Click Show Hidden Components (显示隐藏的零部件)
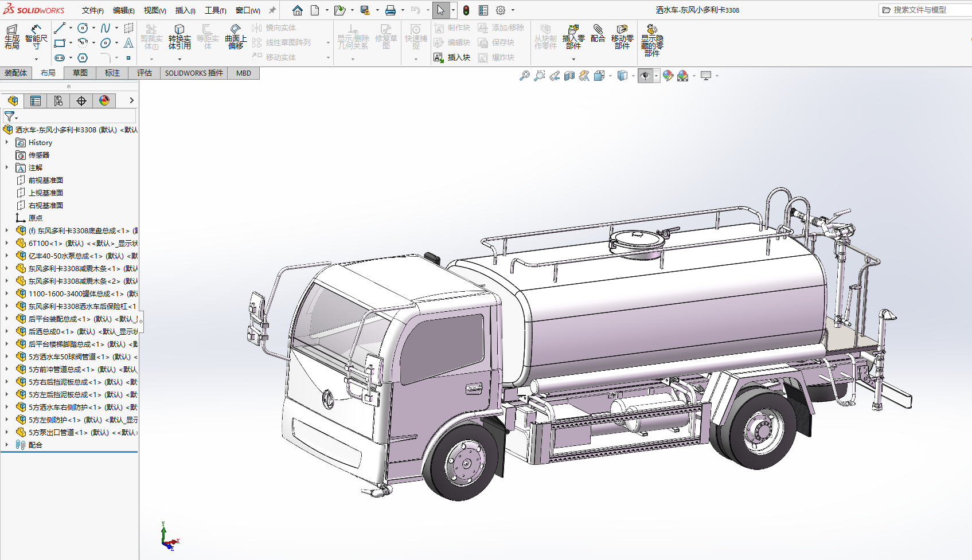 tap(652, 40)
